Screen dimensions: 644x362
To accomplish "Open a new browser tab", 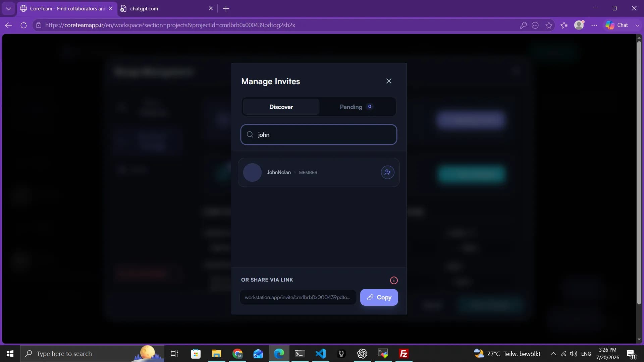I will [226, 9].
